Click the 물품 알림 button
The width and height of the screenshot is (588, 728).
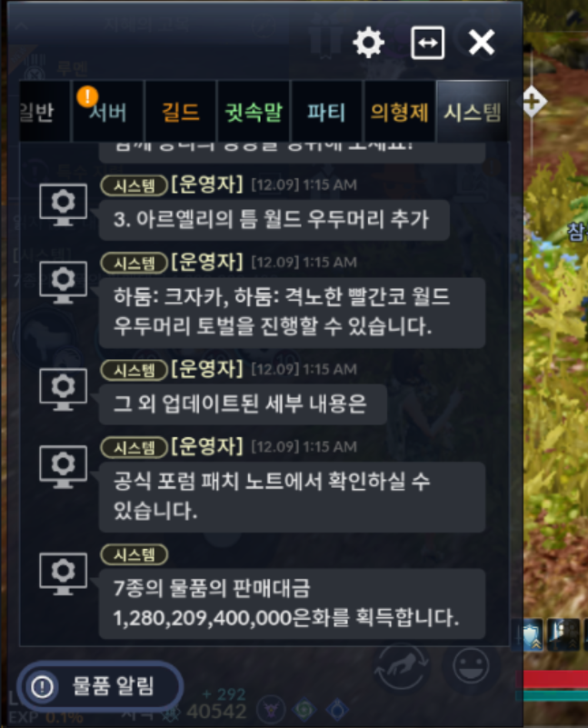tap(100, 686)
